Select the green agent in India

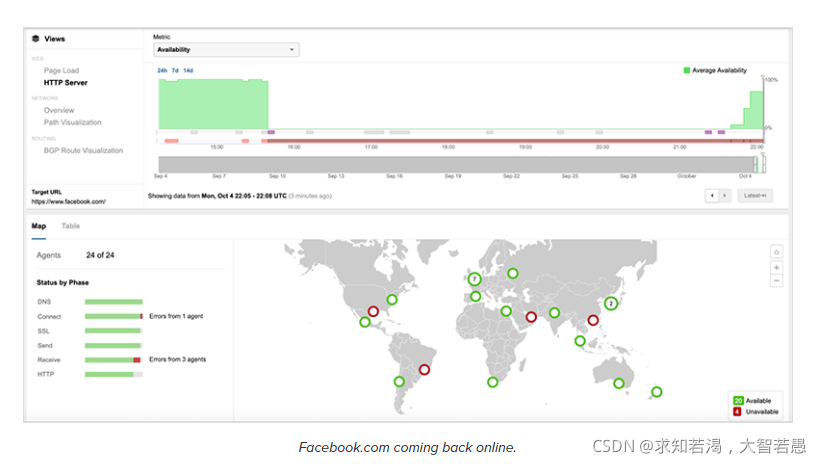(x=554, y=313)
